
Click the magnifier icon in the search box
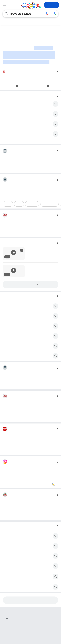[7, 14]
